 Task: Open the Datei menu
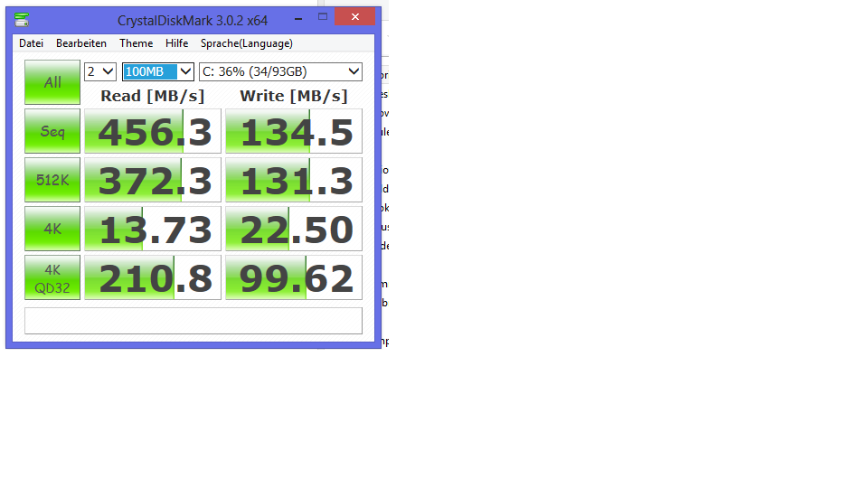click(x=31, y=43)
